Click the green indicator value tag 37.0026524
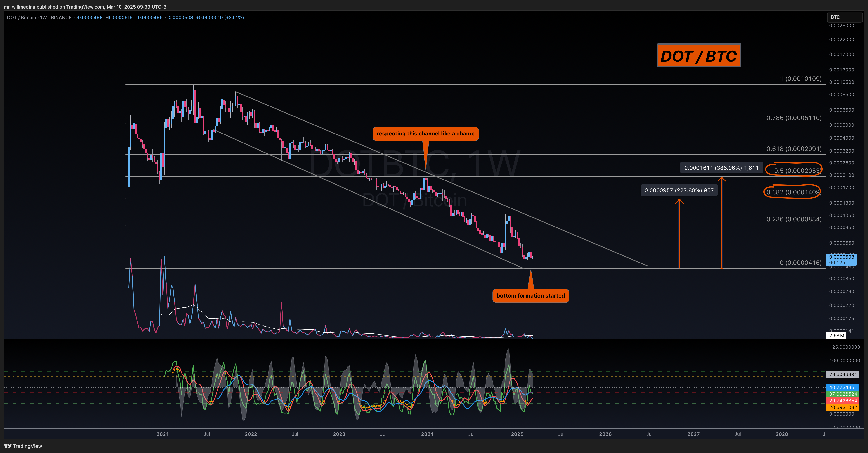Image resolution: width=868 pixels, height=453 pixels. (x=843, y=394)
